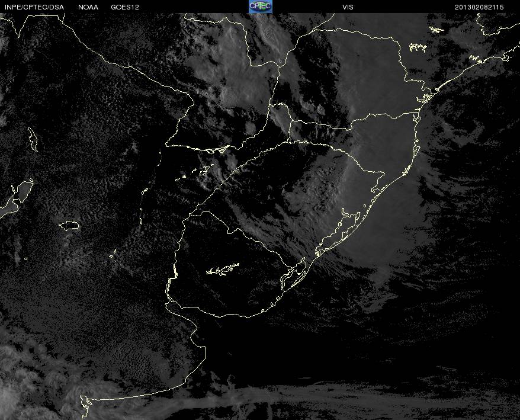Image resolution: width=520 pixels, height=420 pixels.
Task: Click the INPE/CPTEC/DSA header text
Action: [x=34, y=7]
